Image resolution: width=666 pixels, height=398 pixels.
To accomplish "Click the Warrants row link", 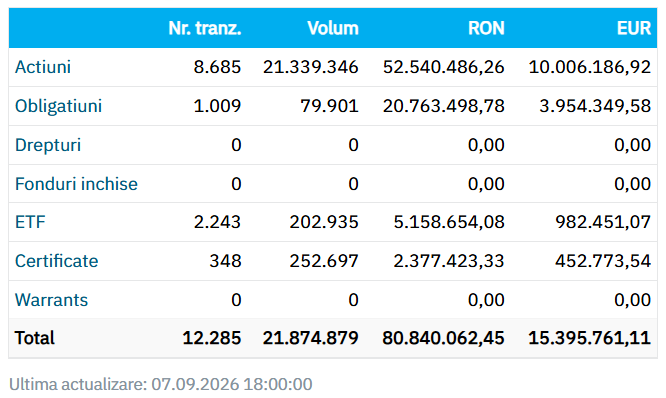I will click(51, 300).
